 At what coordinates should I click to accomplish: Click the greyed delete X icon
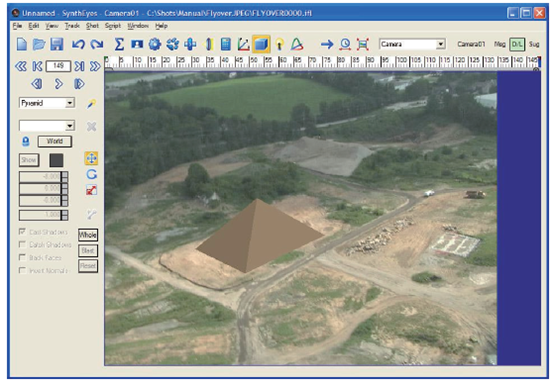pyautogui.click(x=92, y=126)
